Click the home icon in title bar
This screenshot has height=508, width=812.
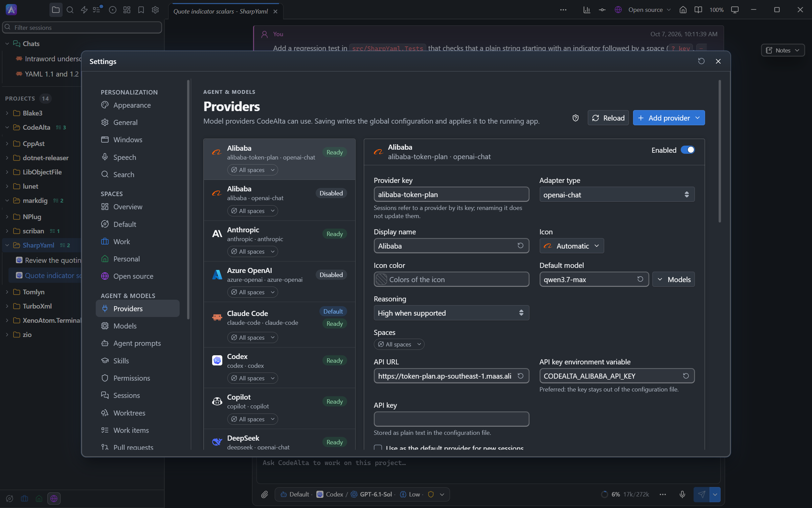[x=683, y=10]
